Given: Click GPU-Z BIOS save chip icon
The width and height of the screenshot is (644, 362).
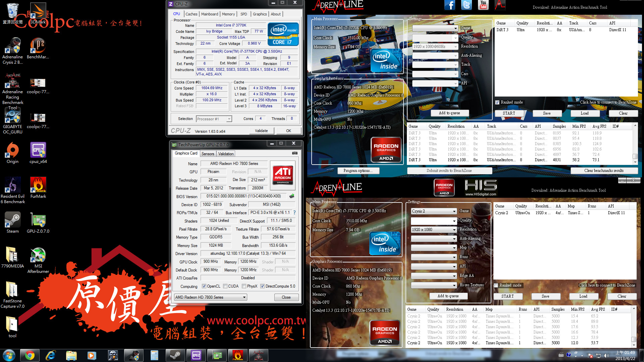Looking at the screenshot, I should (292, 196).
